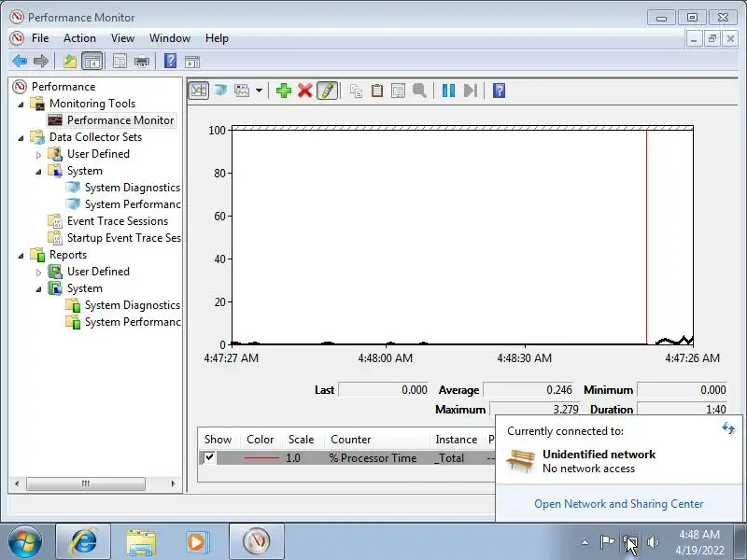Viewport: 747px width, 560px height.
Task: Click the tree pane scroll left arrow
Action: pyautogui.click(x=17, y=483)
